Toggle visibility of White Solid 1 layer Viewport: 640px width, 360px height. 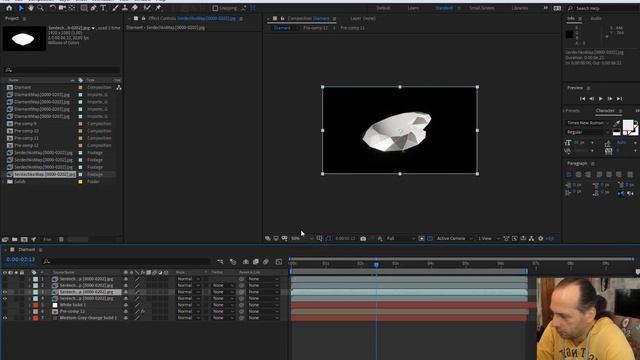(5, 305)
